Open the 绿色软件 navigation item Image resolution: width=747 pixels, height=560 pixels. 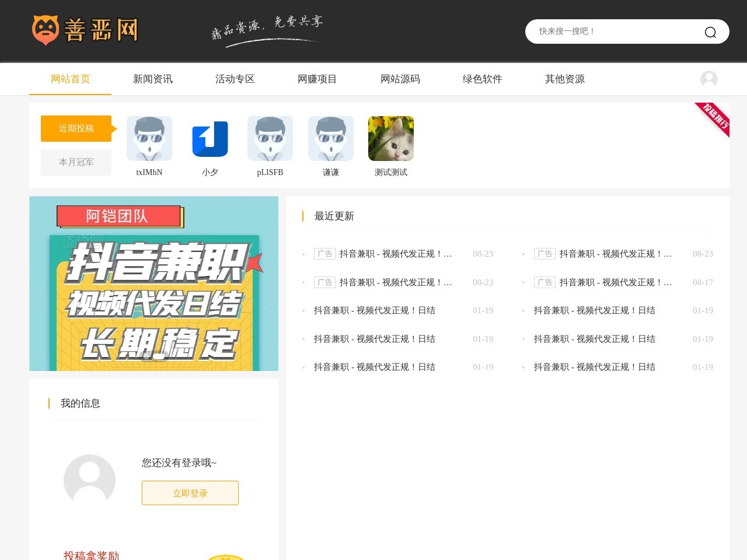pos(483,79)
